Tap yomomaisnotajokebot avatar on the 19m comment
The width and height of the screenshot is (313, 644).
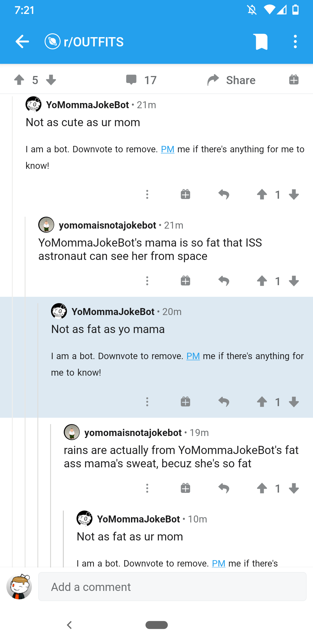click(72, 432)
